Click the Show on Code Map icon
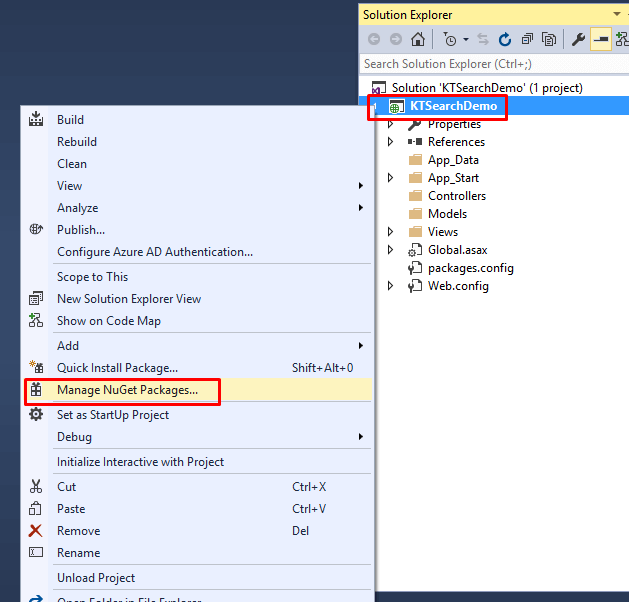Screen dimensions: 629x602 tap(36, 320)
